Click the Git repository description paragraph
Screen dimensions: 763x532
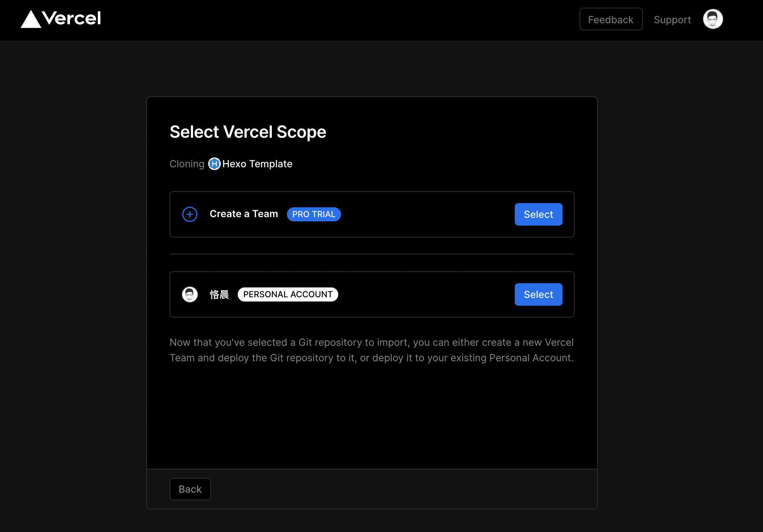[x=372, y=350]
